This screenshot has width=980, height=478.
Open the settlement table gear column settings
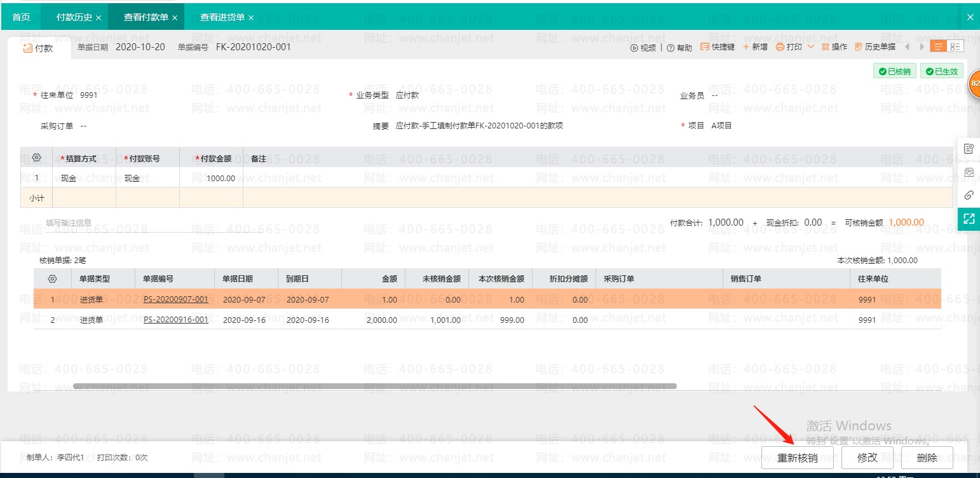click(x=36, y=158)
